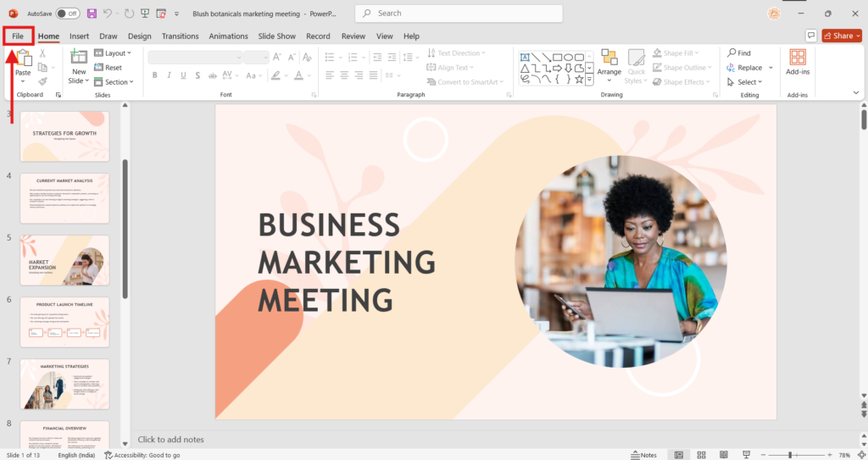
Task: Click the Reset slide icon
Action: click(x=108, y=68)
